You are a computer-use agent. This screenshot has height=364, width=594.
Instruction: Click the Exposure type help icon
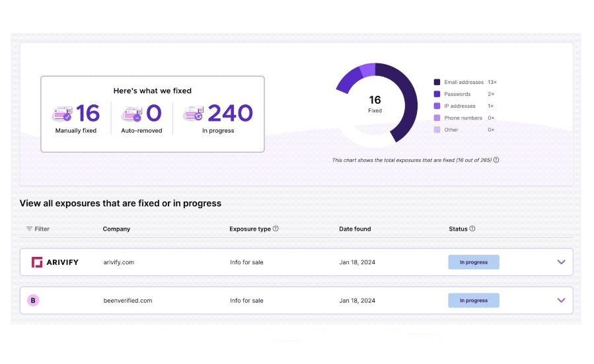276,229
